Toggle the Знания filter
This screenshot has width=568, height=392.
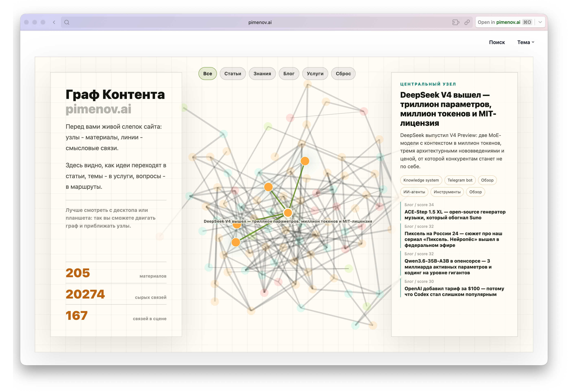point(262,74)
